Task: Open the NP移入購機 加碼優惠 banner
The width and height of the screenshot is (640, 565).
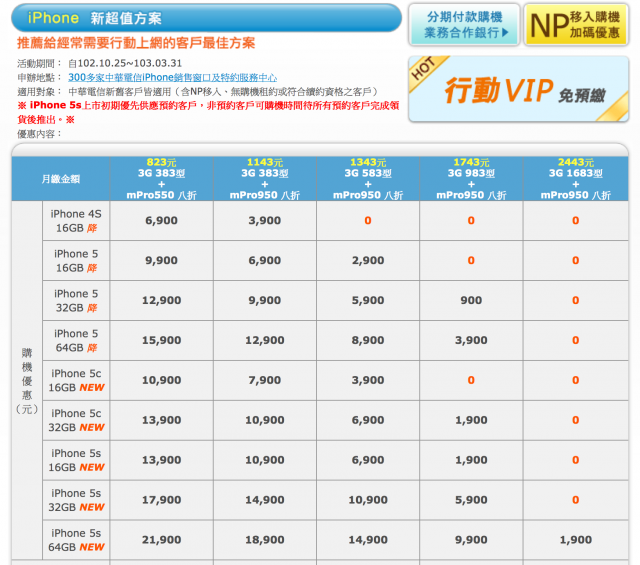Action: click(x=576, y=24)
